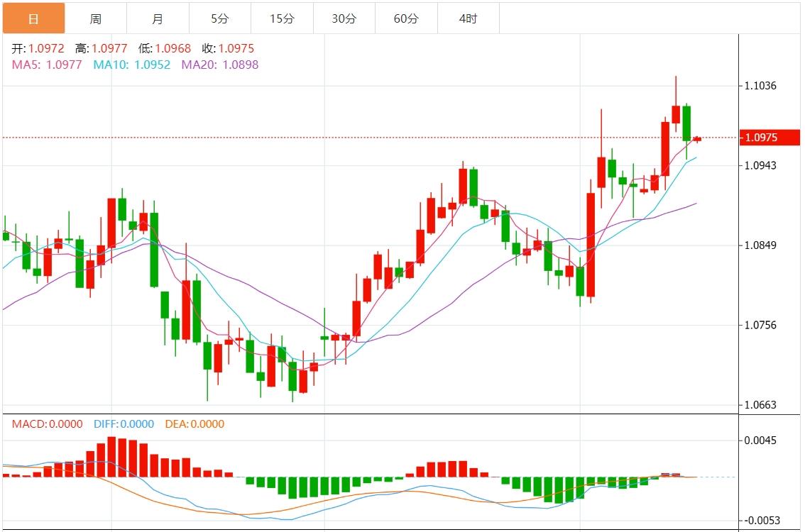This screenshot has height=532, width=805.
Task: Select the 60分 timeframe tab
Action: click(406, 18)
